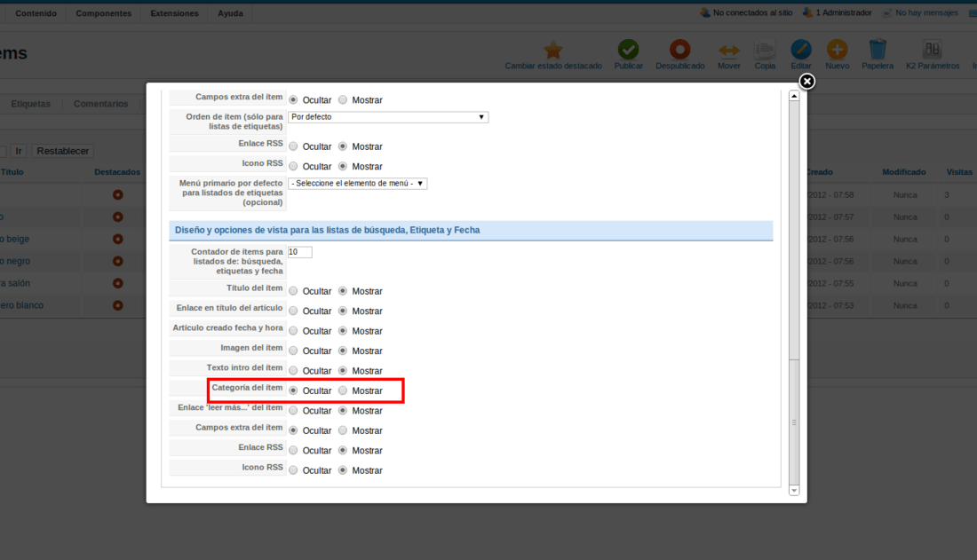Viewport: 977px width, 560px height.
Task: Click the 'Diseño y opciones de vista' section header
Action: [x=471, y=231]
